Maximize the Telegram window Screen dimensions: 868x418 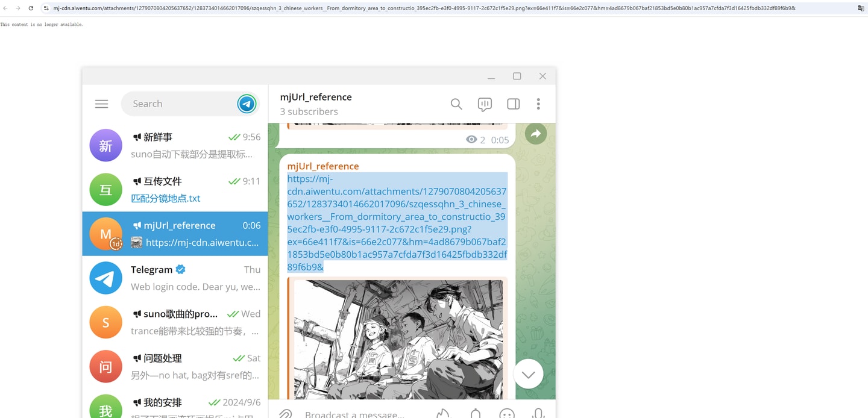point(517,76)
